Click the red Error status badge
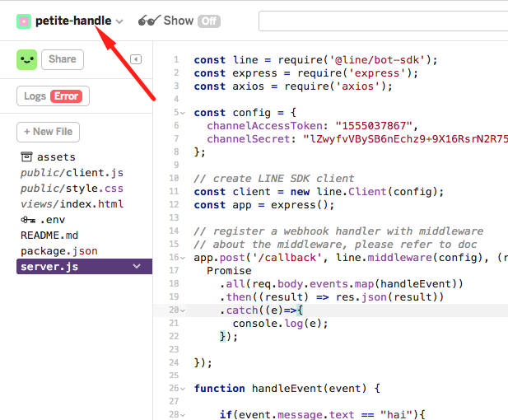The image size is (508, 420). point(66,96)
